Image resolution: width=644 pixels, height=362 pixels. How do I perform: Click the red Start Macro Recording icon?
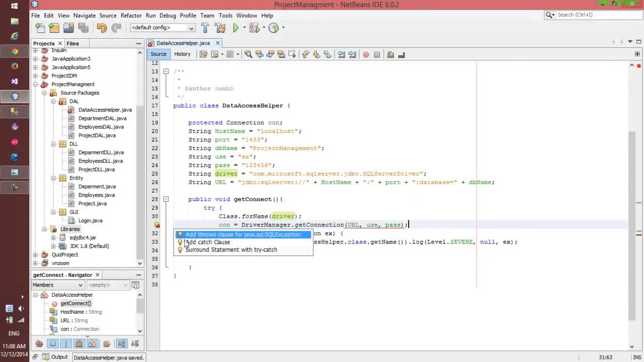366,54
